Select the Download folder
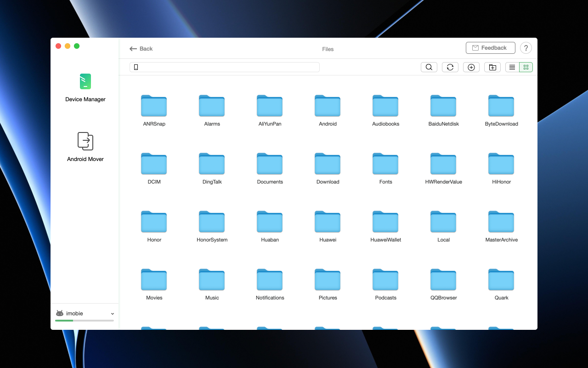Image resolution: width=588 pixels, height=368 pixels. pos(328,168)
